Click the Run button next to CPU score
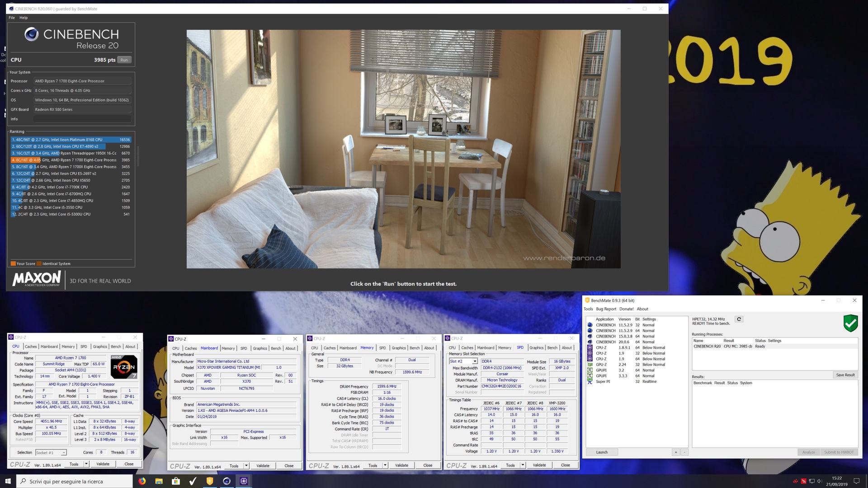The image size is (868, 488). [124, 60]
